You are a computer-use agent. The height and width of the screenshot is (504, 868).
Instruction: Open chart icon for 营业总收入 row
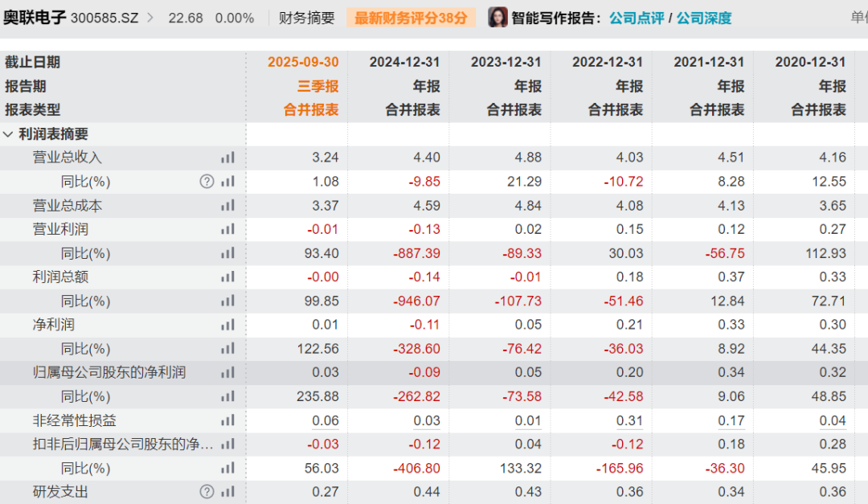[227, 158]
